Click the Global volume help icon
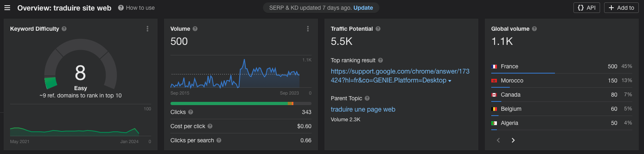644x154 pixels. [534, 29]
